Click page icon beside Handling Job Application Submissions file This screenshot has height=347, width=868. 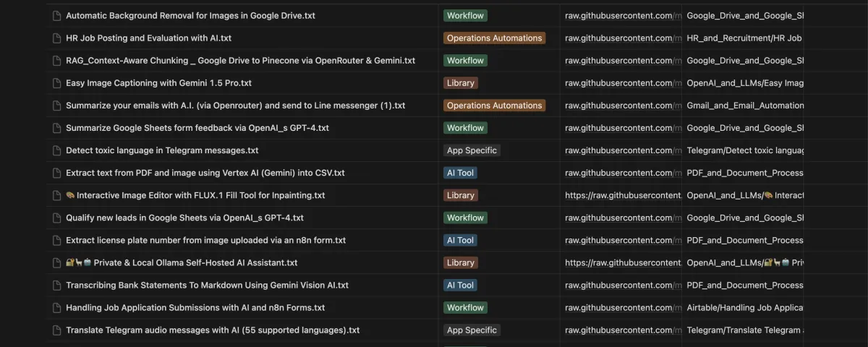(x=56, y=307)
